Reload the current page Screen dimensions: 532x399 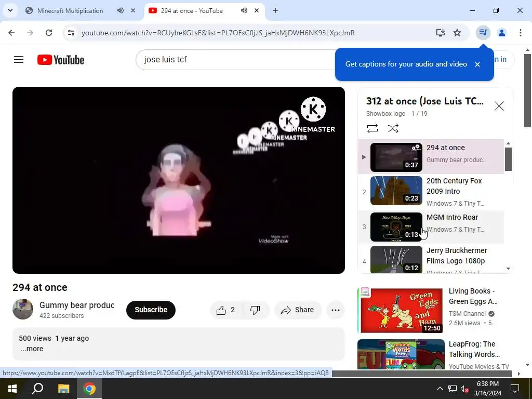point(49,33)
